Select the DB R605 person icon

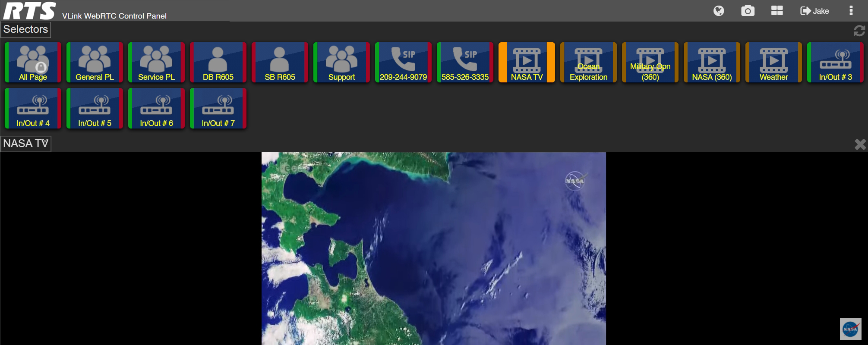218,62
